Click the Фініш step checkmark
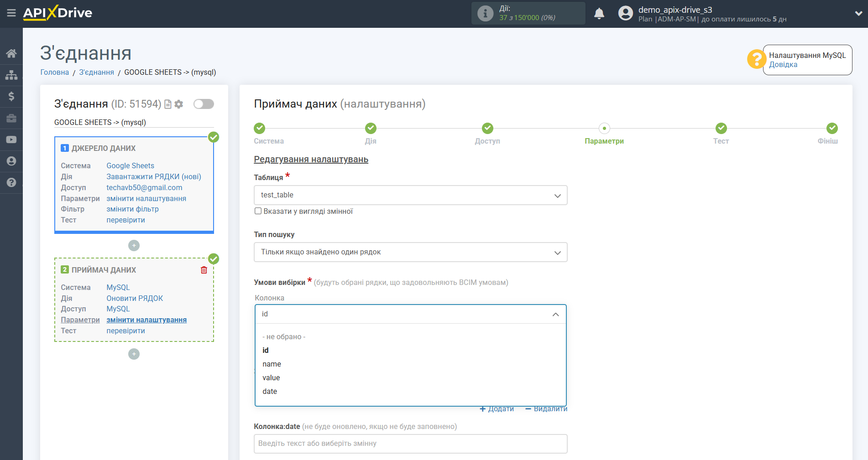The width and height of the screenshot is (868, 460). 832,128
